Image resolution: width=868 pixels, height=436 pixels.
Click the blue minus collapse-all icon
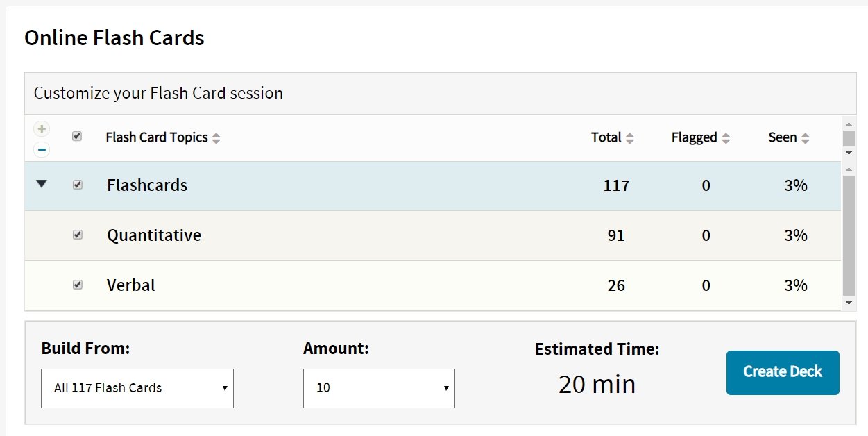(42, 149)
